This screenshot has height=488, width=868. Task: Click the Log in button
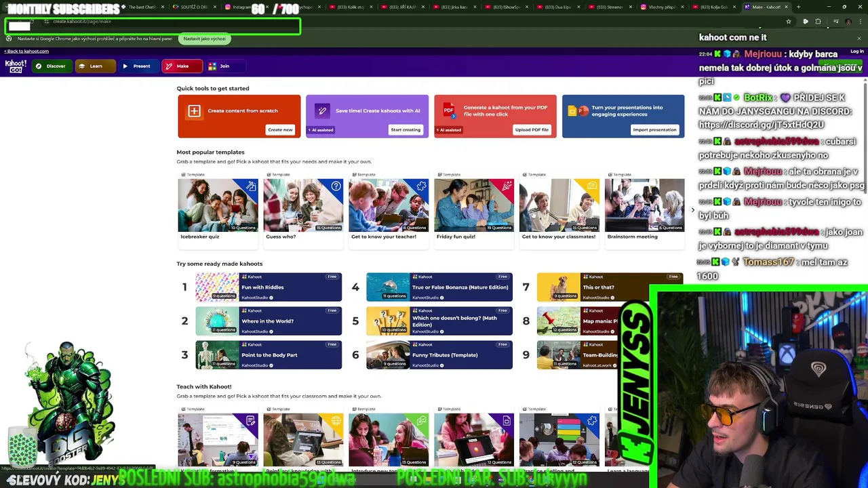[857, 52]
